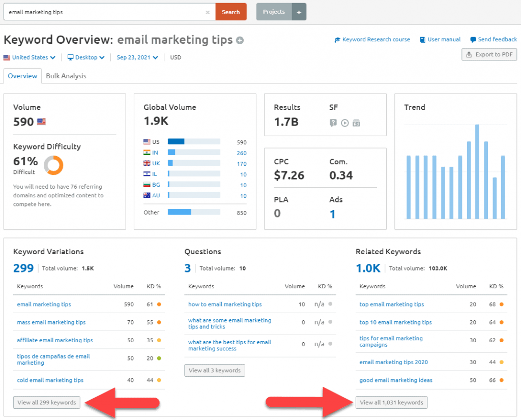Open 'tipos de campañas de email marketing'

coord(53,359)
